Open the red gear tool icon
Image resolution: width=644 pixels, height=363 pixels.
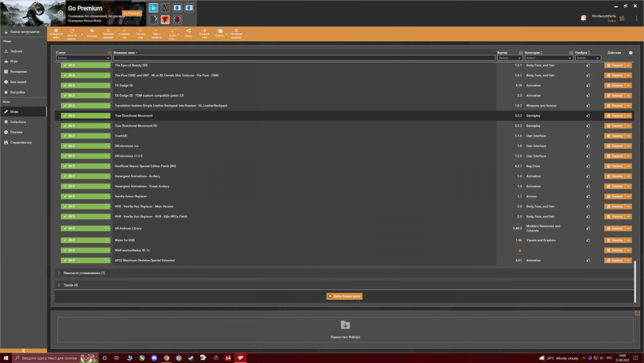tap(177, 19)
